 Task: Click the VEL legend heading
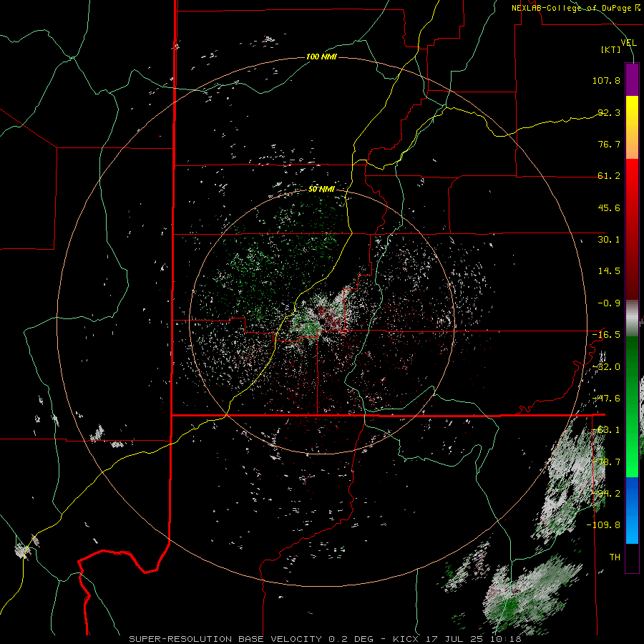click(628, 43)
